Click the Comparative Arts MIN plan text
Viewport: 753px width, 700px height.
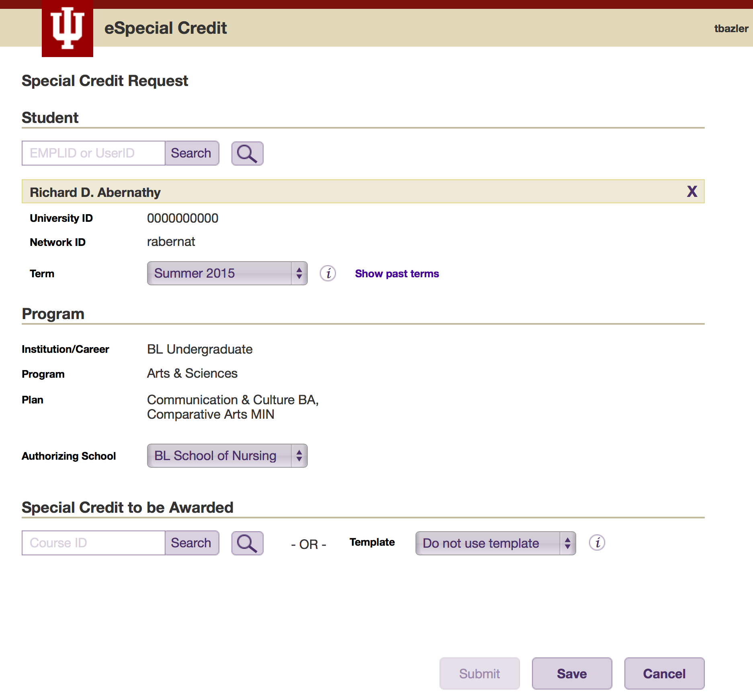211,414
